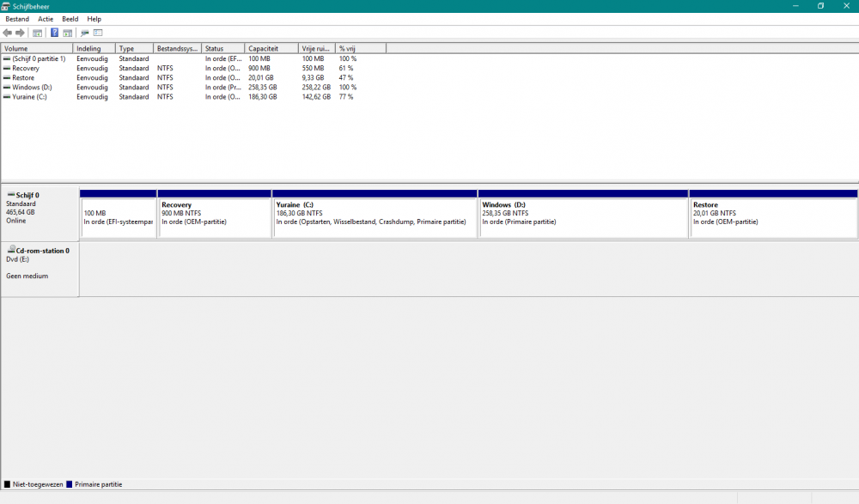
Task: Click the properties list toolbar icon
Action: click(x=98, y=33)
